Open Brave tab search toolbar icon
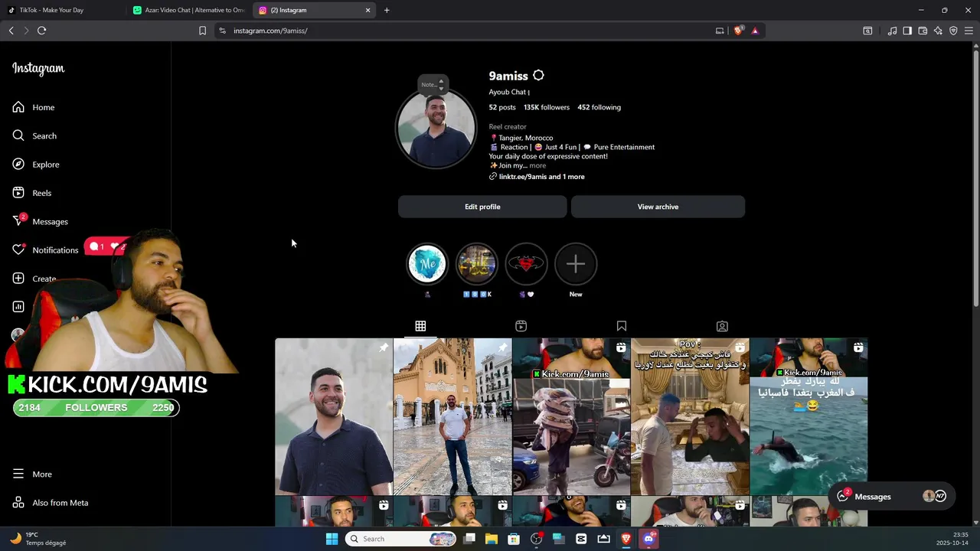Viewport: 980px width, 551px height. click(867, 31)
